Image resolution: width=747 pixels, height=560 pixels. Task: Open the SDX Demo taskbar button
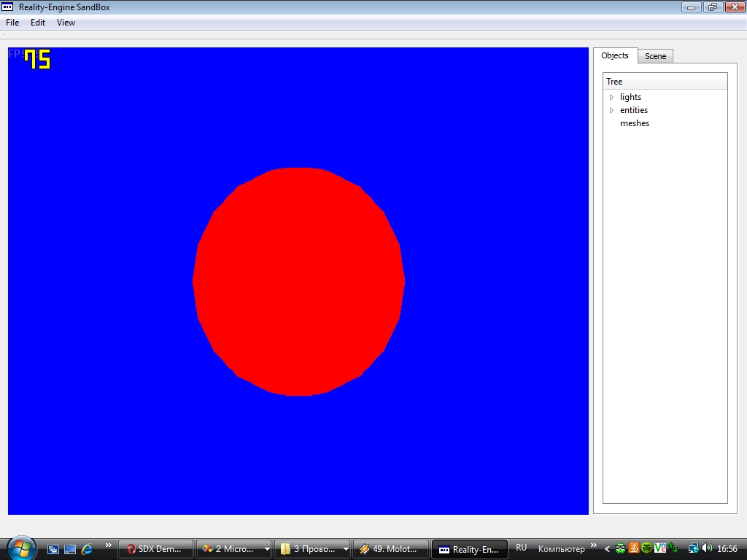(x=156, y=549)
